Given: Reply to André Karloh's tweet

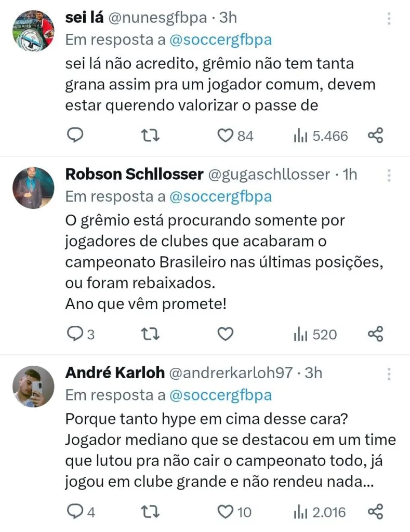Looking at the screenshot, I should tap(76, 512).
